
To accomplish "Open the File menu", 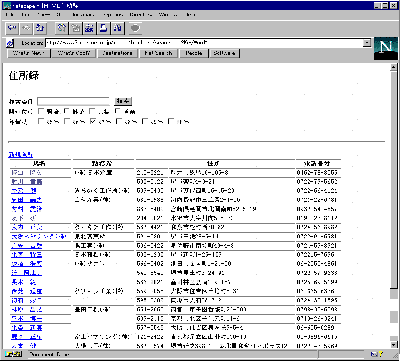I will point(10,15).
